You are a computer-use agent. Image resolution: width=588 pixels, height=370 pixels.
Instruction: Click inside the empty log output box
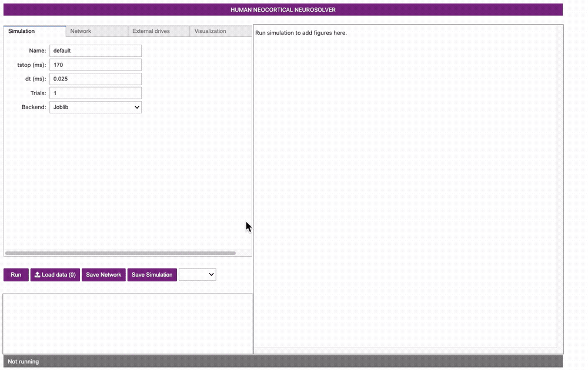pyautogui.click(x=128, y=324)
